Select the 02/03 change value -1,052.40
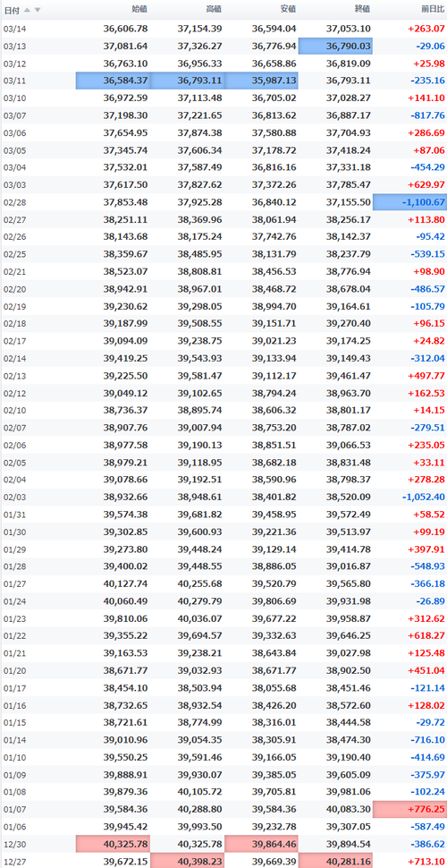The image size is (447, 868). 425,498
